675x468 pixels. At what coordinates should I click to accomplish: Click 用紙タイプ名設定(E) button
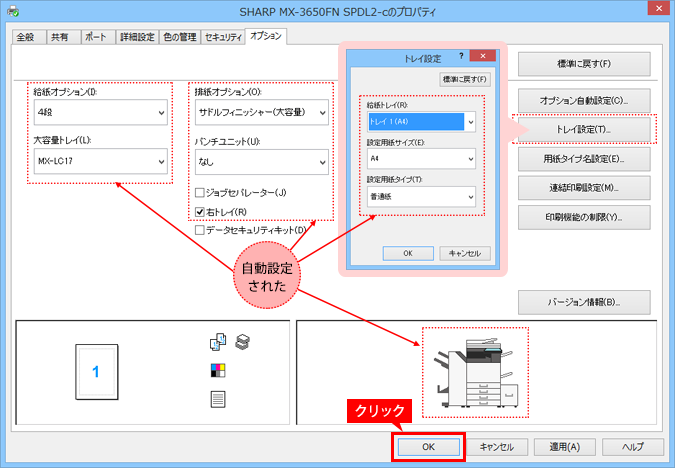(x=584, y=159)
